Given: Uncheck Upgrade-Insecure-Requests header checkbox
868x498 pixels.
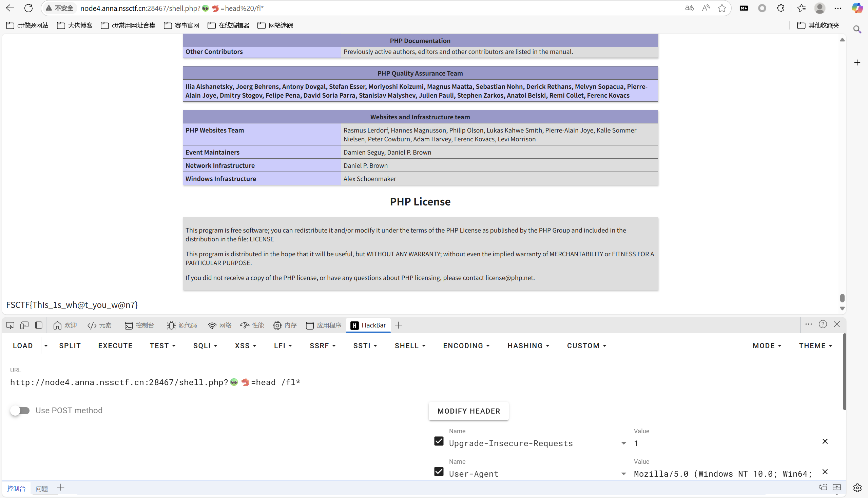Looking at the screenshot, I should coord(439,441).
